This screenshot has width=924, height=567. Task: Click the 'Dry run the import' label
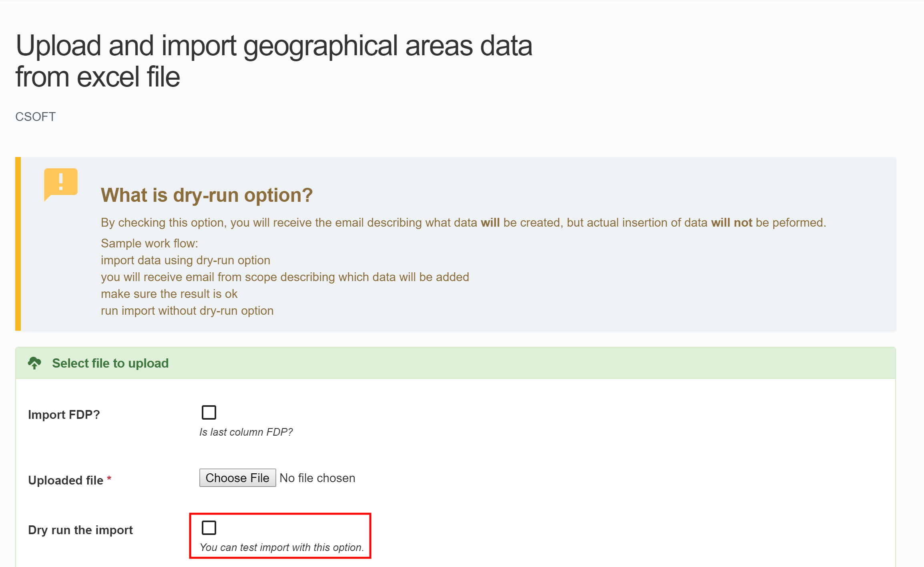[x=80, y=530]
